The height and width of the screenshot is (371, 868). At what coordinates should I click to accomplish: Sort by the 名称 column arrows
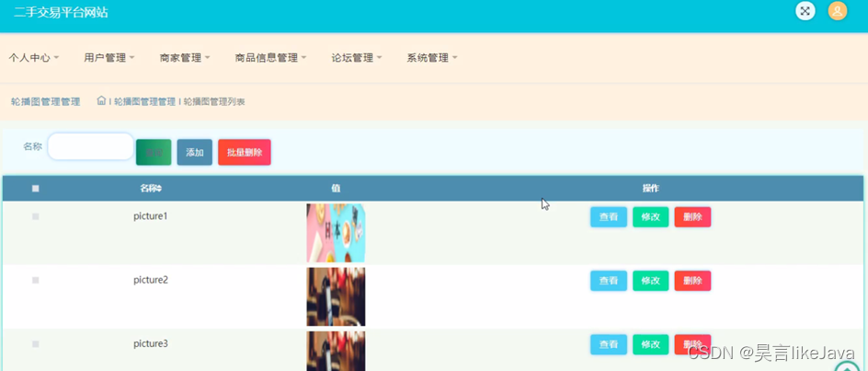point(159,189)
